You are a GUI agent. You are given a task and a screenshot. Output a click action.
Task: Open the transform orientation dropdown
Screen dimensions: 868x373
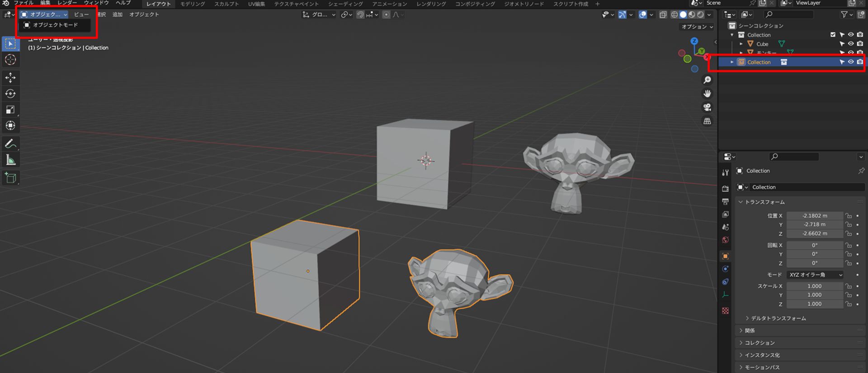coord(319,15)
